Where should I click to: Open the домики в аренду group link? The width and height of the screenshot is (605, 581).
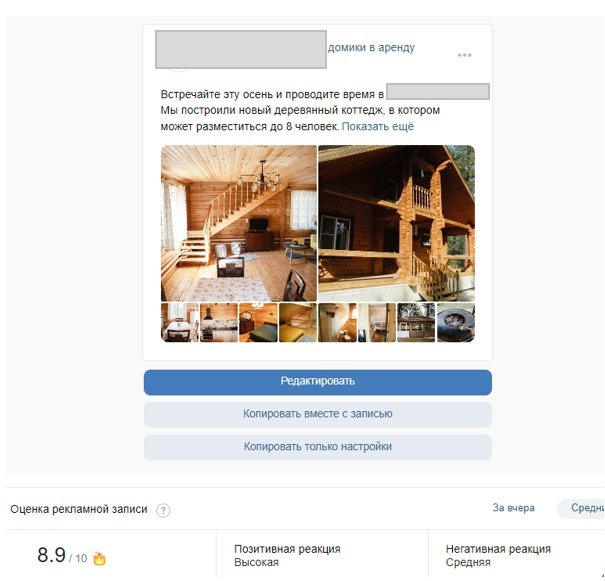tap(371, 47)
